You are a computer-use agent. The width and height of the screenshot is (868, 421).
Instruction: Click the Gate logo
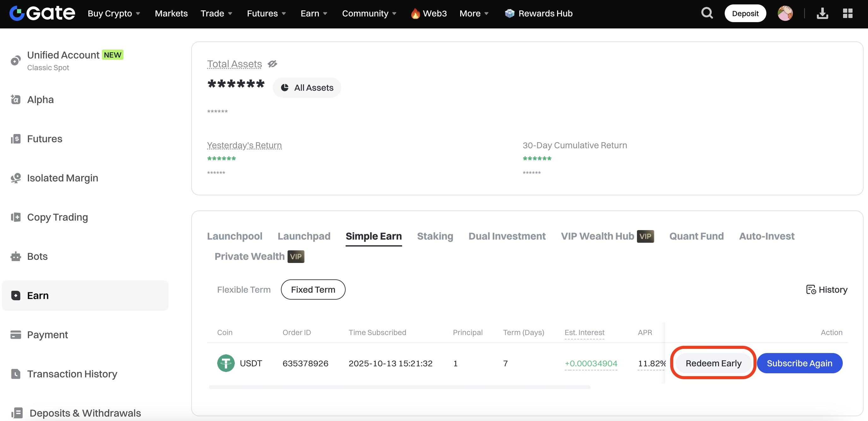[42, 14]
